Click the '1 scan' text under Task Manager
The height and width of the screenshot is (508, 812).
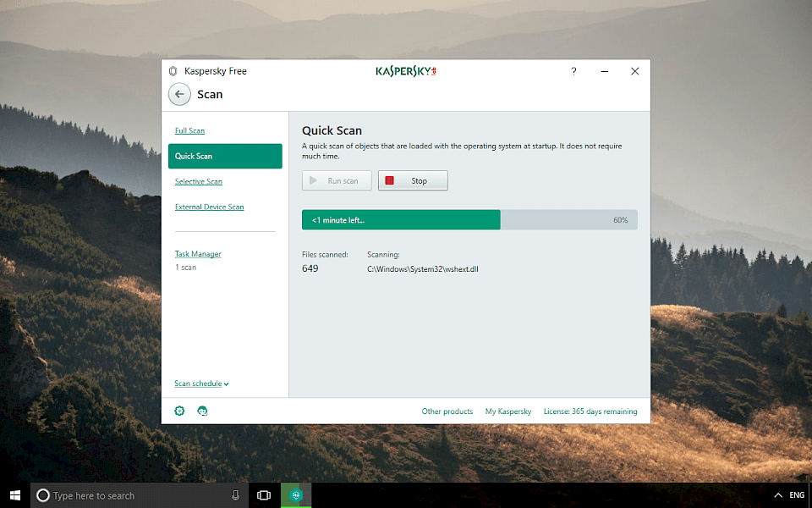tap(185, 268)
